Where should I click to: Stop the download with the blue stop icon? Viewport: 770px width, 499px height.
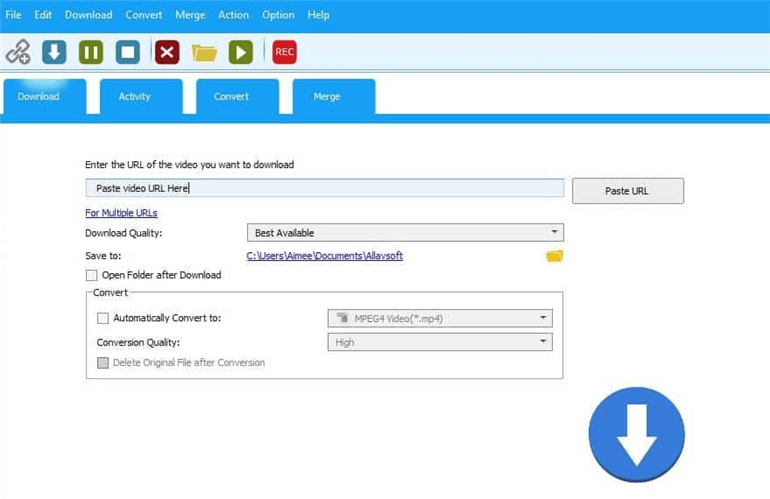[128, 52]
